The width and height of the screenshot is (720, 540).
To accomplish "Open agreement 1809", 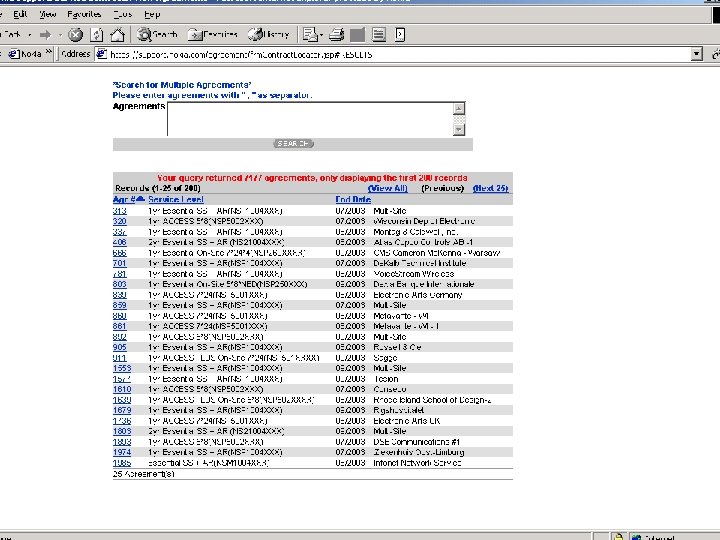I will (122, 431).
